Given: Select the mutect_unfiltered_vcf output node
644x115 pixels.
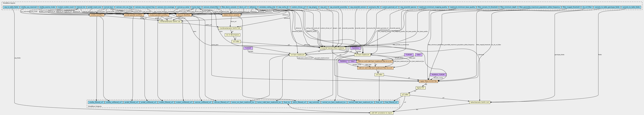Looking at the screenshot, I should click(x=184, y=102).
